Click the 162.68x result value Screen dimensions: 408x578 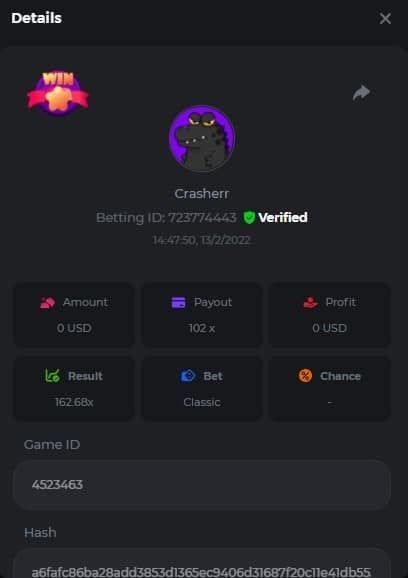pyautogui.click(x=74, y=402)
